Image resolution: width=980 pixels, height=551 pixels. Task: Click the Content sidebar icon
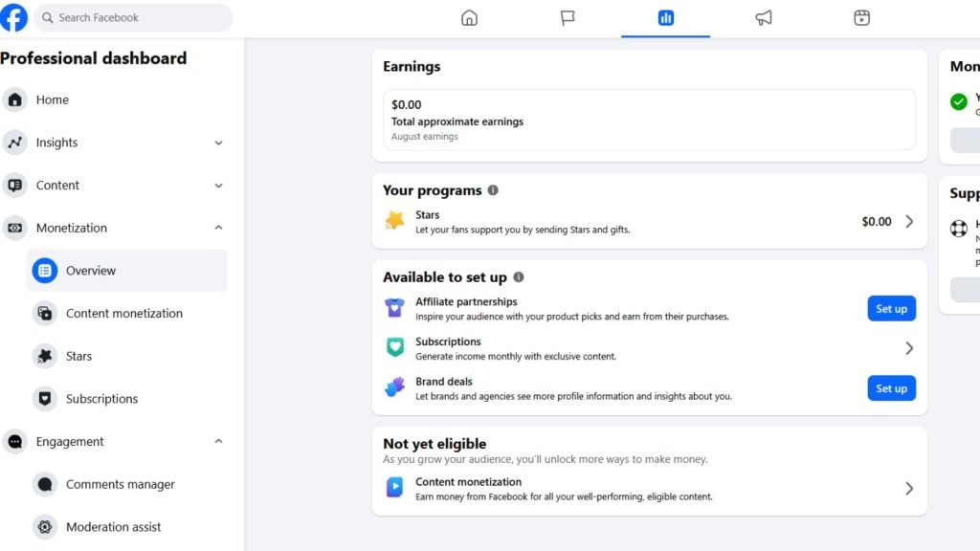(15, 185)
